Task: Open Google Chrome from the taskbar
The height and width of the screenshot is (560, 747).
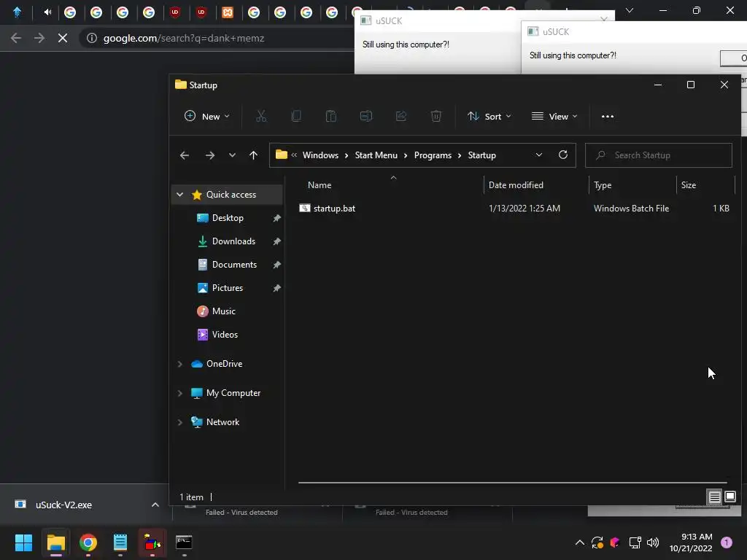Action: click(88, 542)
